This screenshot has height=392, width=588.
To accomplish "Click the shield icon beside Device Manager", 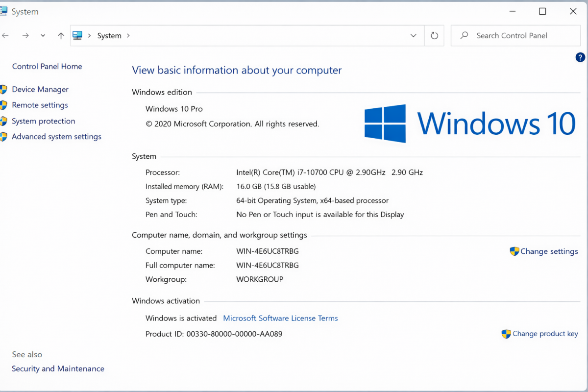I will (3, 89).
